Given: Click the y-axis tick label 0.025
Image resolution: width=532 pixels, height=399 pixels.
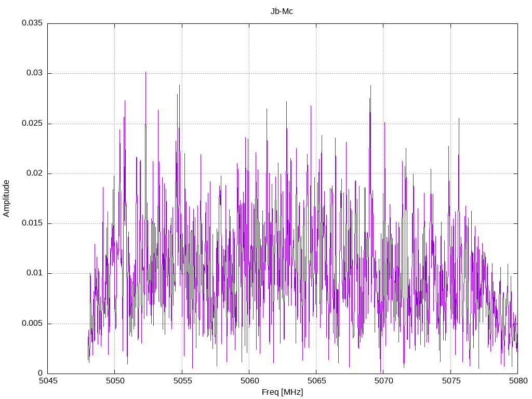Looking at the screenshot, I should pyautogui.click(x=32, y=123).
